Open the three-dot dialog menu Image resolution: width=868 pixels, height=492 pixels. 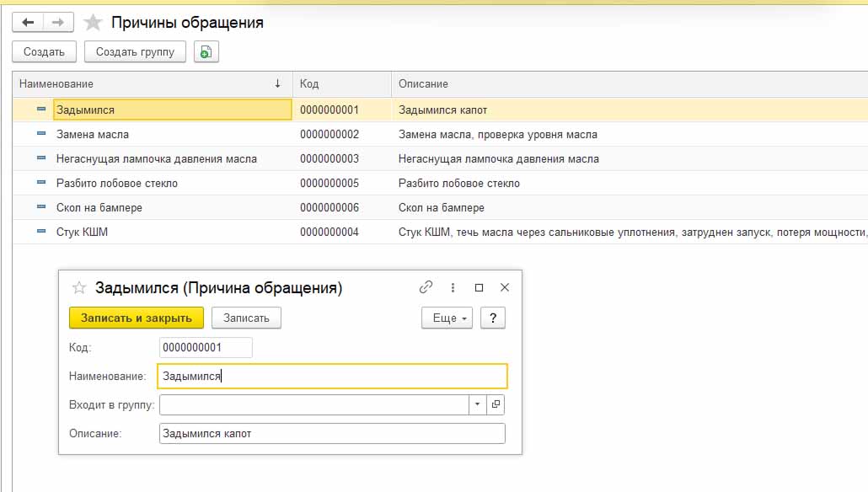pyautogui.click(x=453, y=287)
